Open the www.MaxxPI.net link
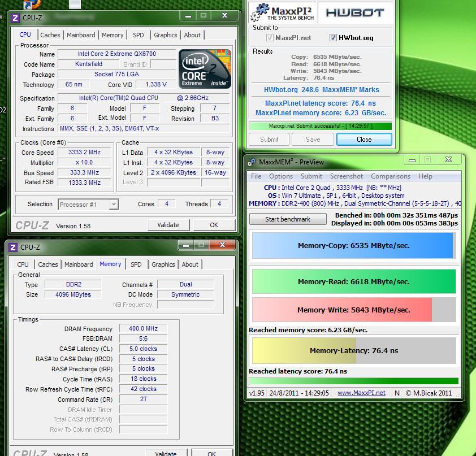This screenshot has width=476, height=456. tap(361, 393)
